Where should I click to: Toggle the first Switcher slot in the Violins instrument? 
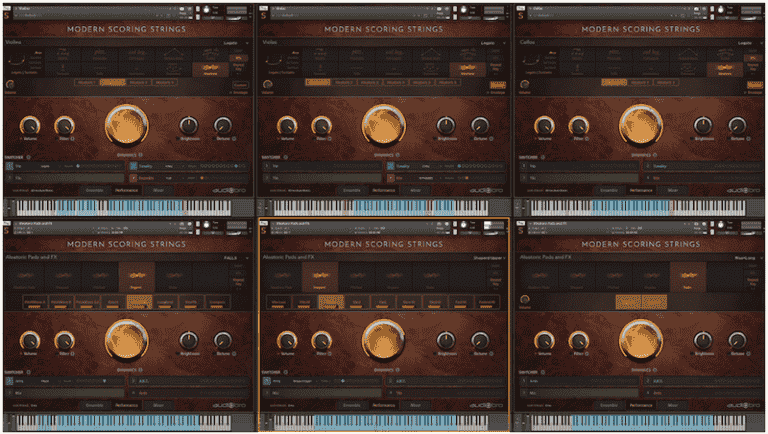pyautogui.click(x=9, y=166)
